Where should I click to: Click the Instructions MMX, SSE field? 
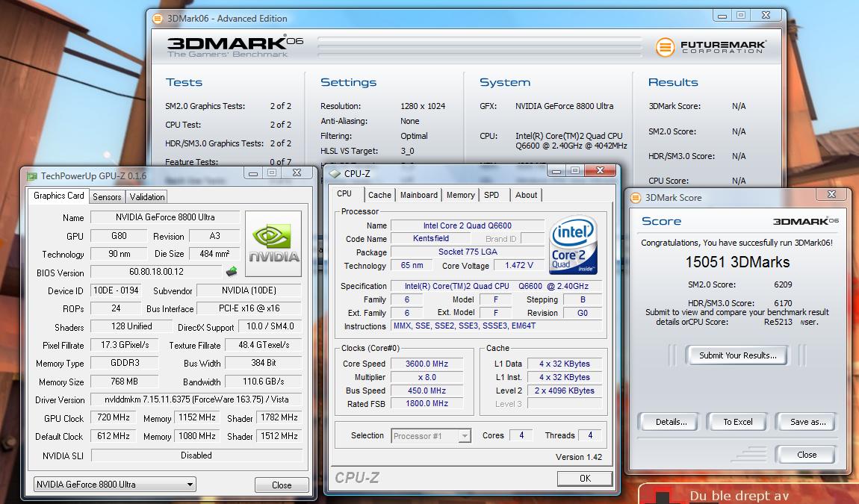pyautogui.click(x=496, y=326)
